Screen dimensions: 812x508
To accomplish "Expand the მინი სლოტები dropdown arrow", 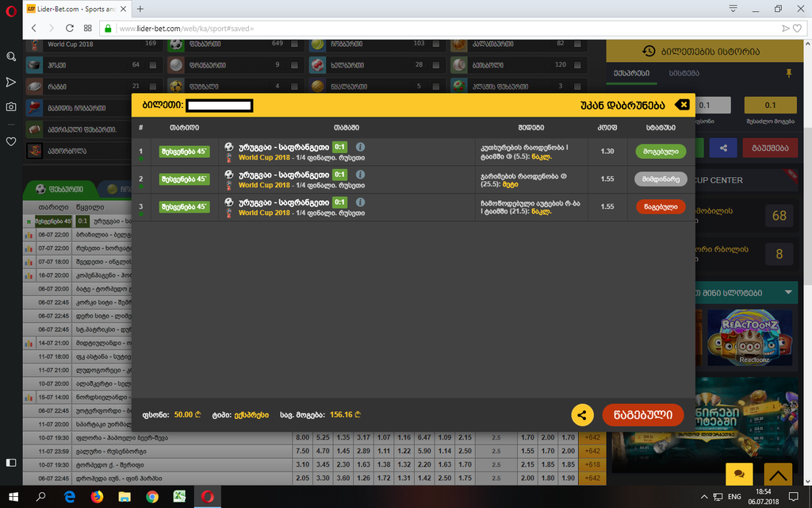I will [x=788, y=293].
